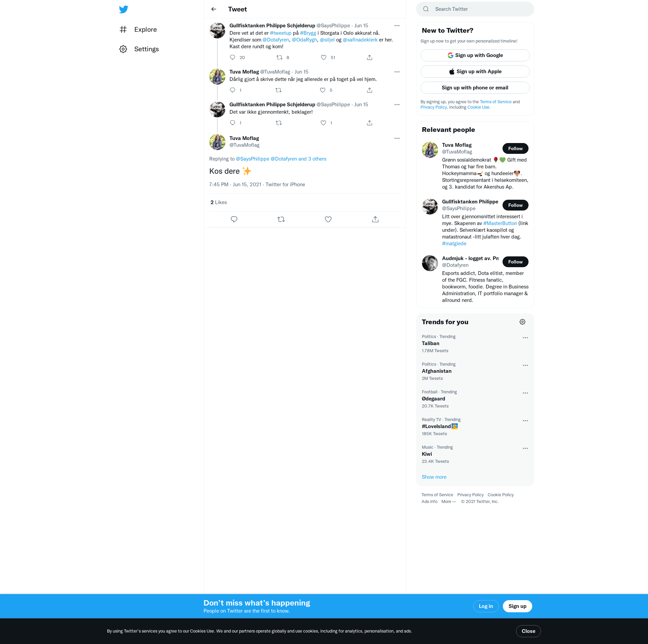Reply to the main 'Kos dere' tweet
This screenshot has width=648, height=644.
tap(234, 219)
